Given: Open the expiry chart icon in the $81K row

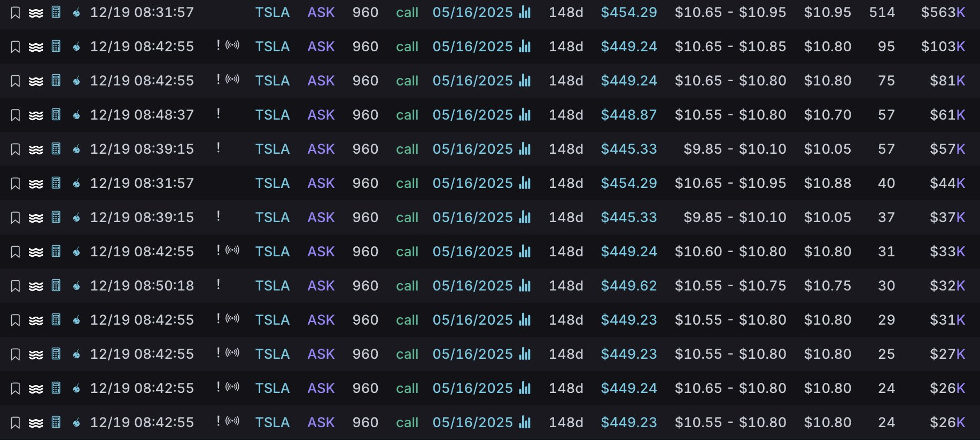Looking at the screenshot, I should [x=525, y=80].
